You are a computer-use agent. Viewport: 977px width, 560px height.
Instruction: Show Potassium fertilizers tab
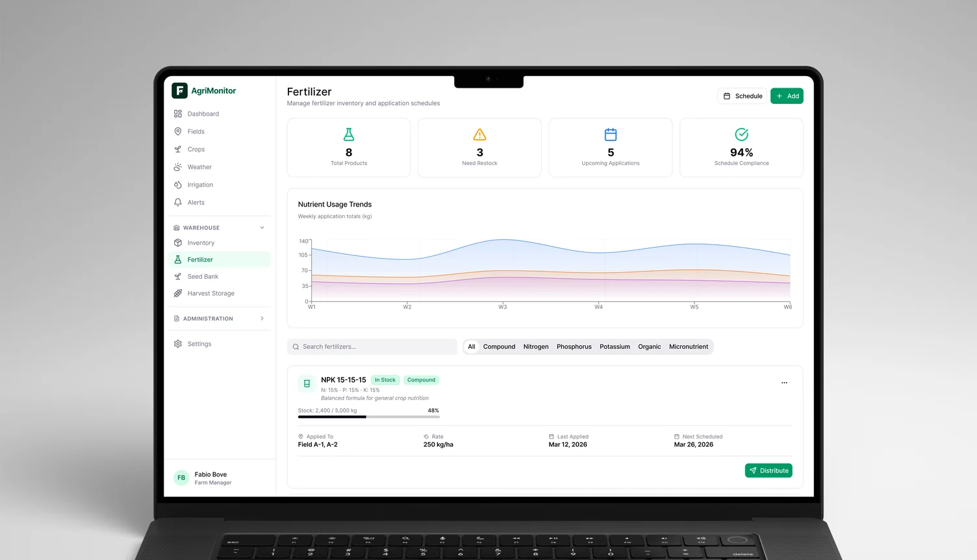[x=615, y=347]
